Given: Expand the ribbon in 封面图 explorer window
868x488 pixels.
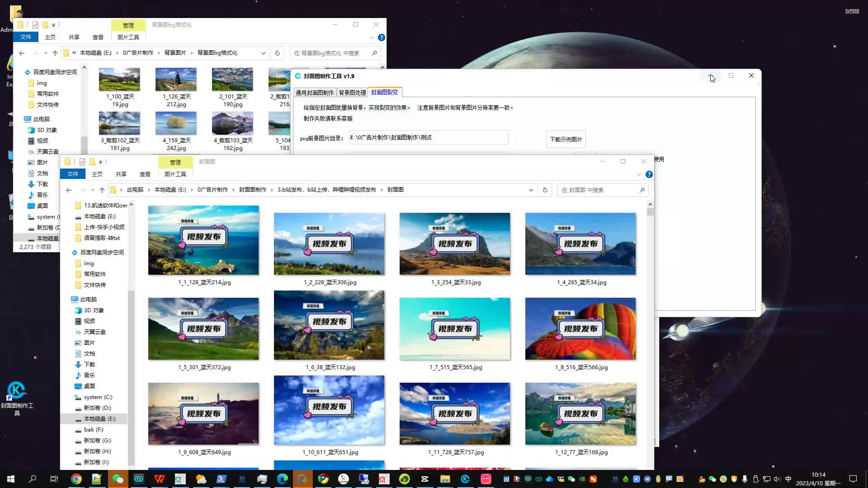Looking at the screenshot, I should click(x=639, y=174).
